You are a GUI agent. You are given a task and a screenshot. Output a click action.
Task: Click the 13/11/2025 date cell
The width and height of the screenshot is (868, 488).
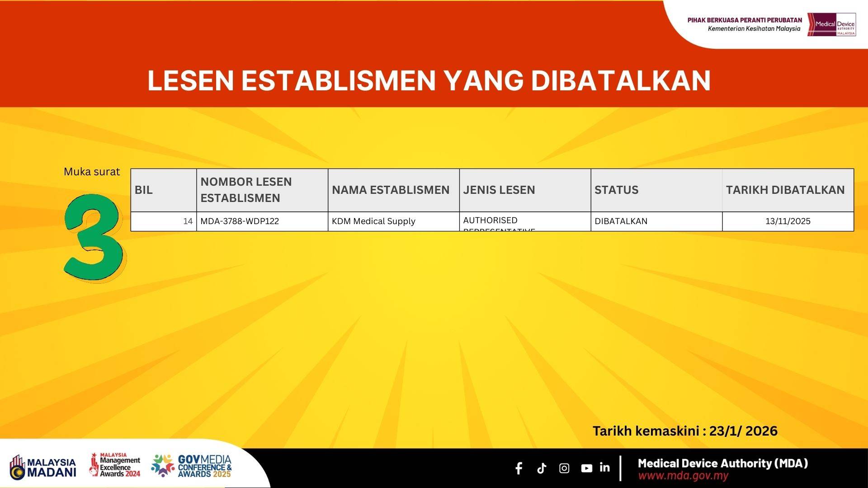pyautogui.click(x=788, y=221)
